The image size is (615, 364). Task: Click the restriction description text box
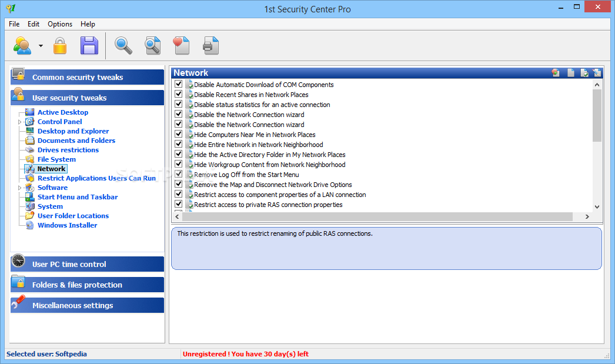click(386, 248)
